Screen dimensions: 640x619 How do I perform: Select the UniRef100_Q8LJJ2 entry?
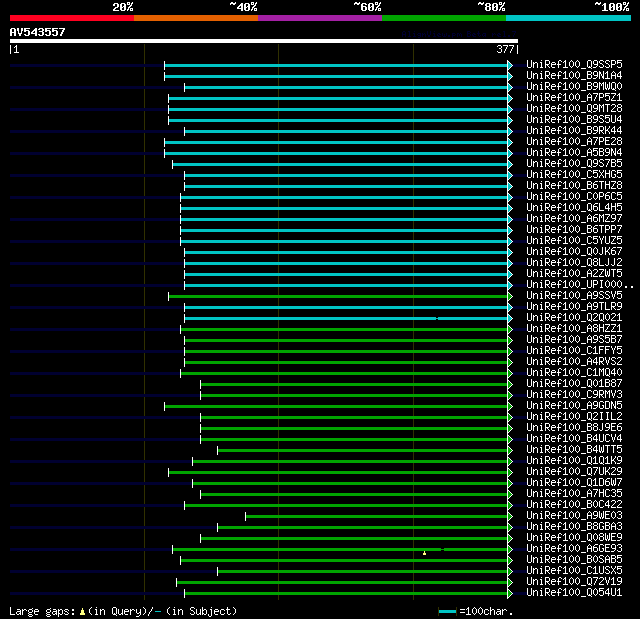point(574,263)
